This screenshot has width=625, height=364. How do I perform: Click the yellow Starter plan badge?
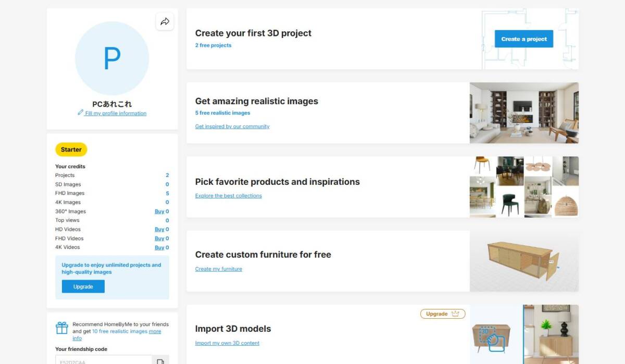pos(71,149)
